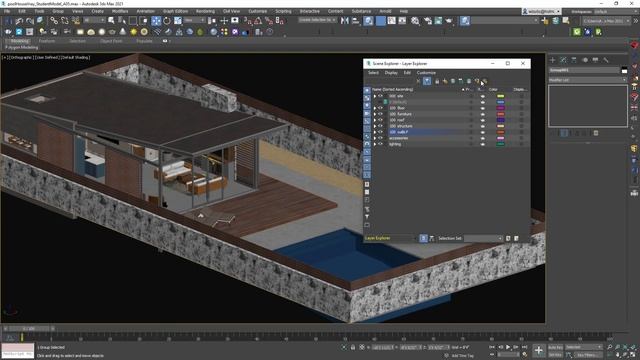Open the Curve Editor icon
This screenshot has height=360, width=640.
coord(391,20)
